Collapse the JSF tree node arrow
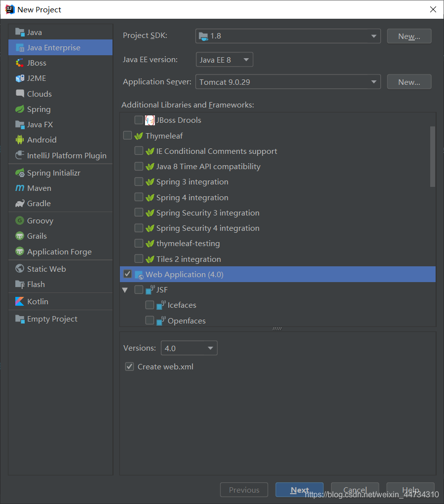 pos(125,290)
